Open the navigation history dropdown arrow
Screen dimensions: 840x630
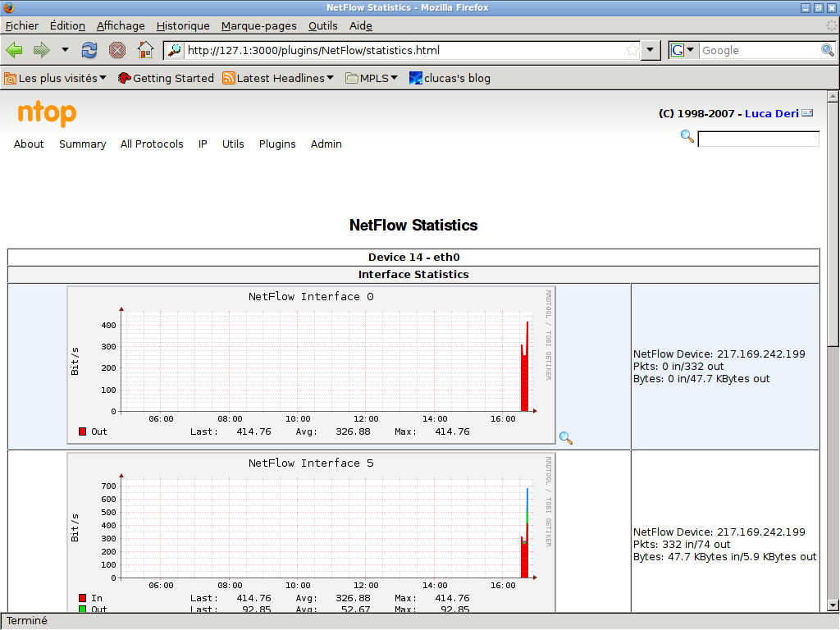65,50
